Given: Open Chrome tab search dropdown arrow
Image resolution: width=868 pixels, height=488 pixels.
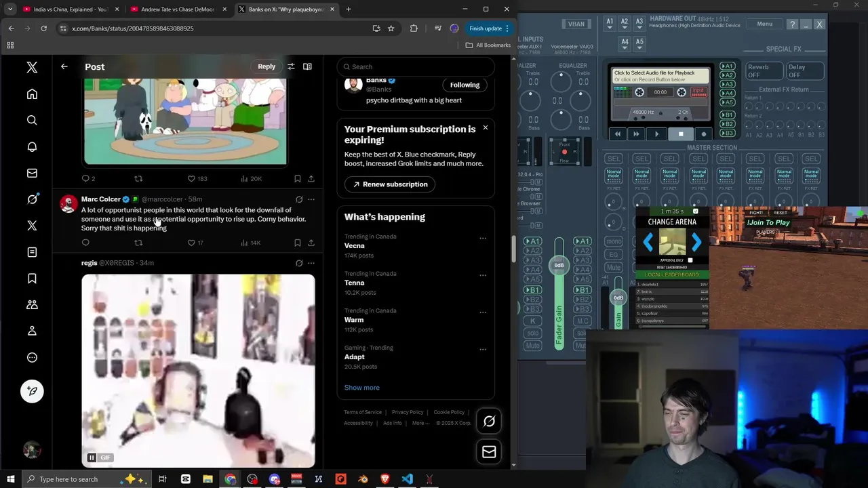Looking at the screenshot, I should click(10, 9).
